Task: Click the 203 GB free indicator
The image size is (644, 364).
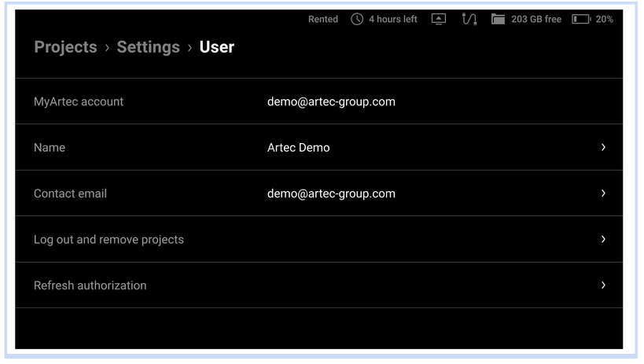Action: (x=536, y=20)
